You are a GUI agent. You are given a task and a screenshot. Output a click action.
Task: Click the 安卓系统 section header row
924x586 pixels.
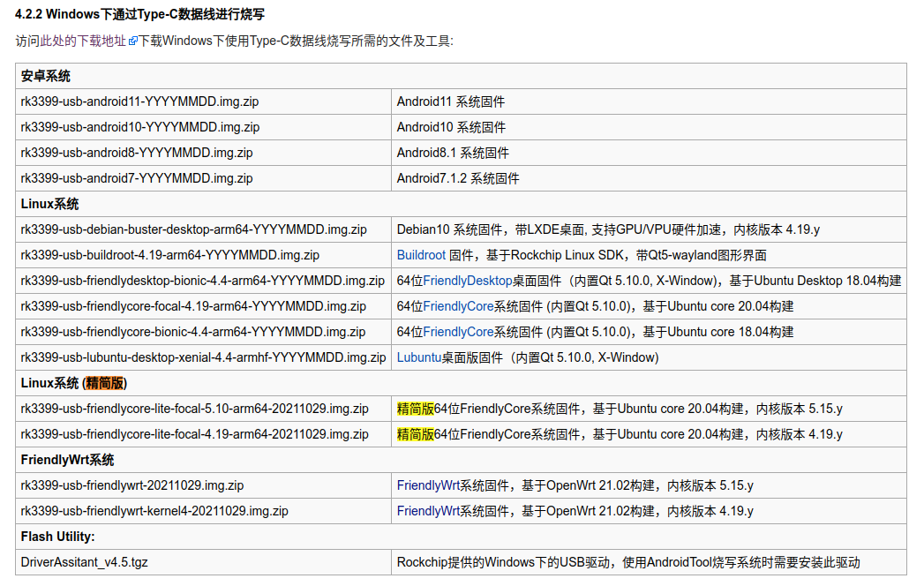pos(46,76)
